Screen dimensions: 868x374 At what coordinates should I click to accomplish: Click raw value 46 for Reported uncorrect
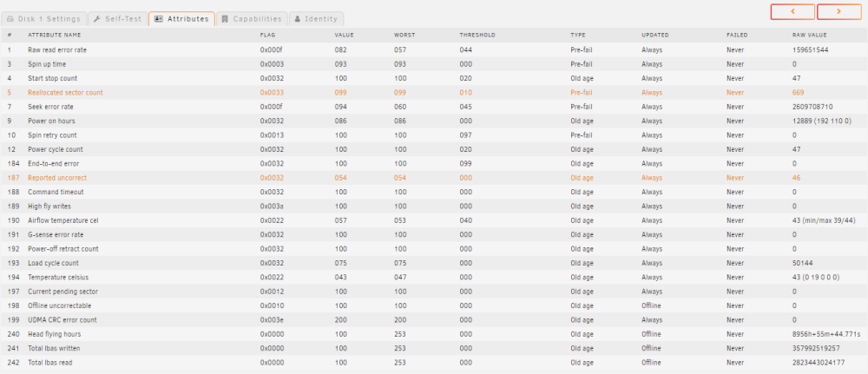coord(796,178)
